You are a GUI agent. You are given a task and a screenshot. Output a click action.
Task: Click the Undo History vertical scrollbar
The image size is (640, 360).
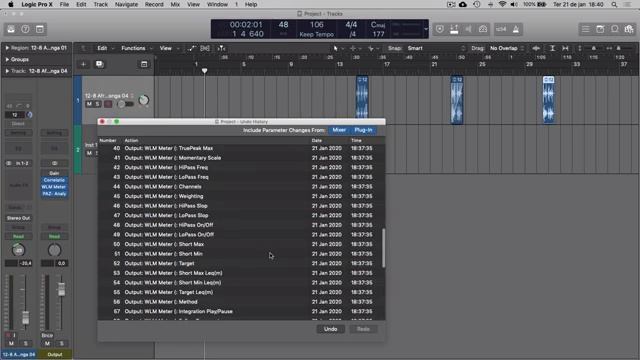384,248
